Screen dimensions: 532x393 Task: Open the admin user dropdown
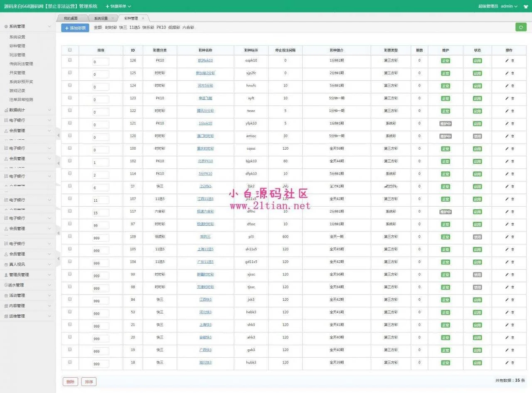pyautogui.click(x=509, y=6)
